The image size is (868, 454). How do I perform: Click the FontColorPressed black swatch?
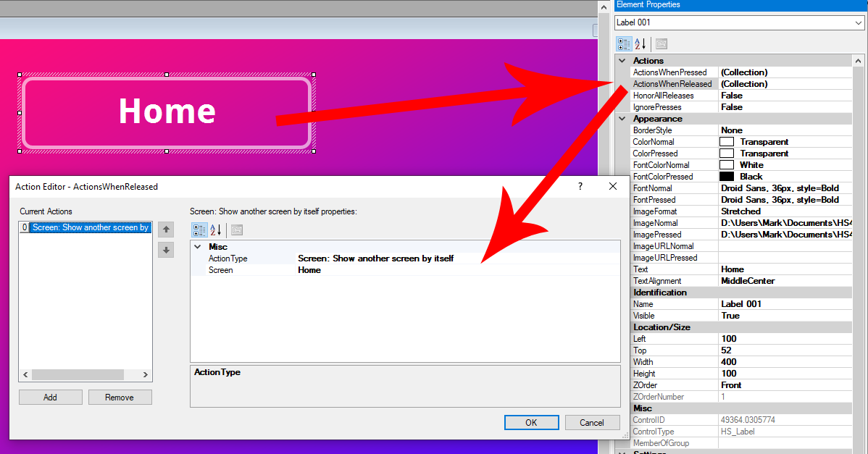click(x=726, y=177)
